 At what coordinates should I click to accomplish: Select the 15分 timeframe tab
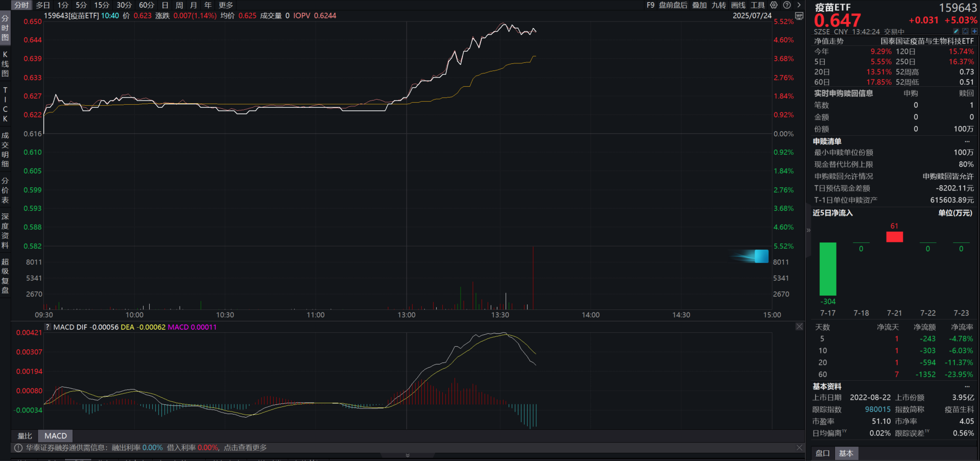[x=102, y=5]
